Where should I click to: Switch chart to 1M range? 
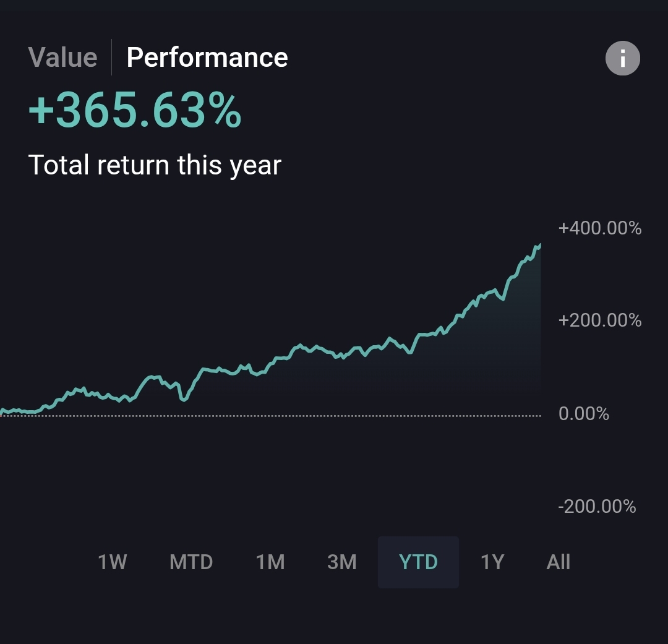pos(270,562)
